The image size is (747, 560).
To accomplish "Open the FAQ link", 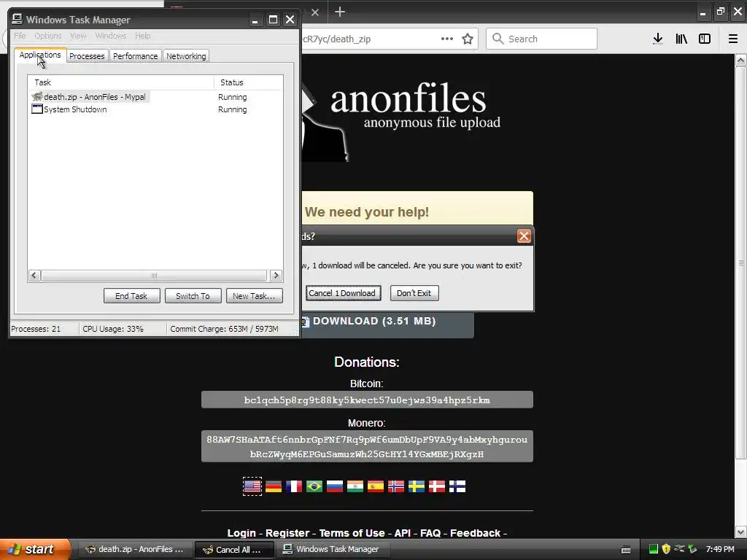I will click(x=430, y=533).
